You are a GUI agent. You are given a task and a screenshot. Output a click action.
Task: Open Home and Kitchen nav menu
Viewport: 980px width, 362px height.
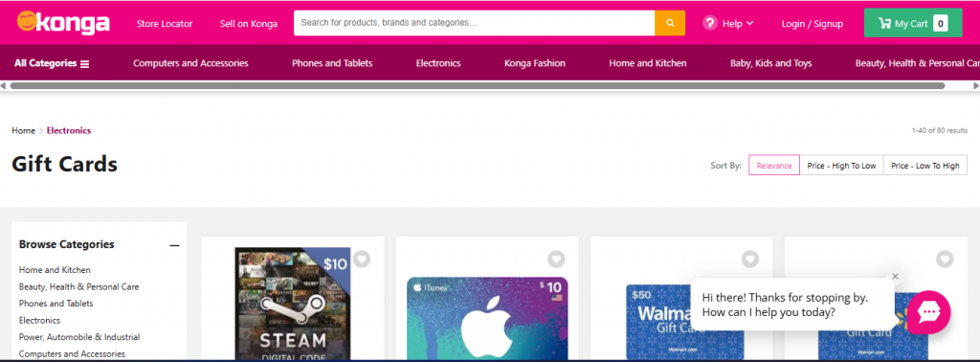(x=648, y=63)
